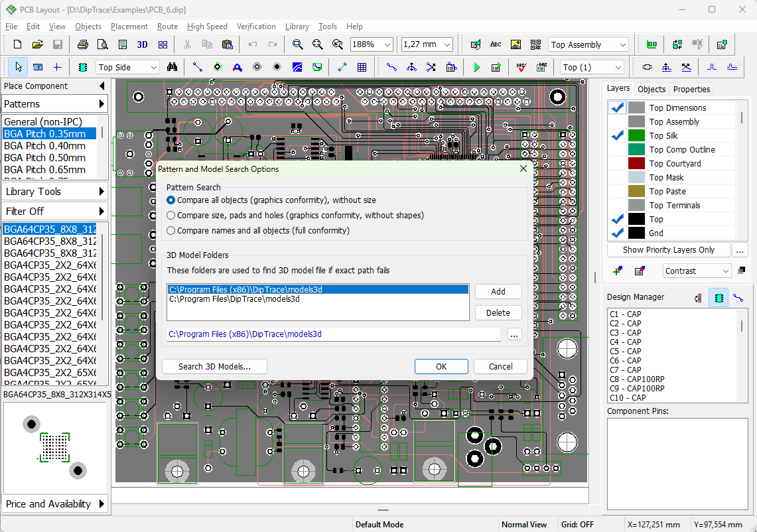Image resolution: width=757 pixels, height=532 pixels.
Task: Click the Add folder button
Action: tap(498, 292)
